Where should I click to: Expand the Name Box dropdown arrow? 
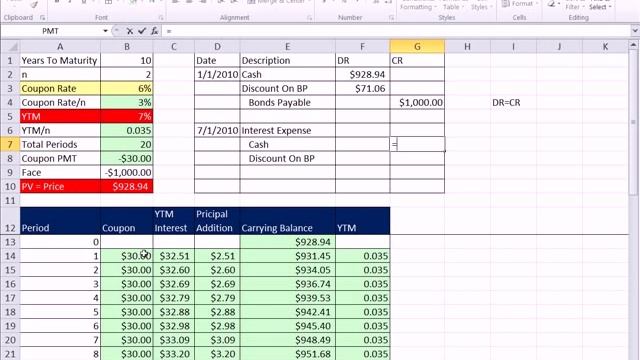point(105,31)
